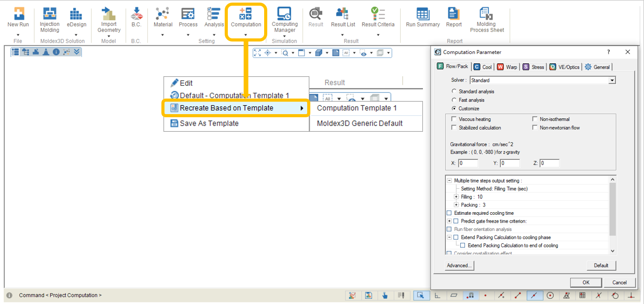
Task: Choose Save As Template
Action: (236, 123)
